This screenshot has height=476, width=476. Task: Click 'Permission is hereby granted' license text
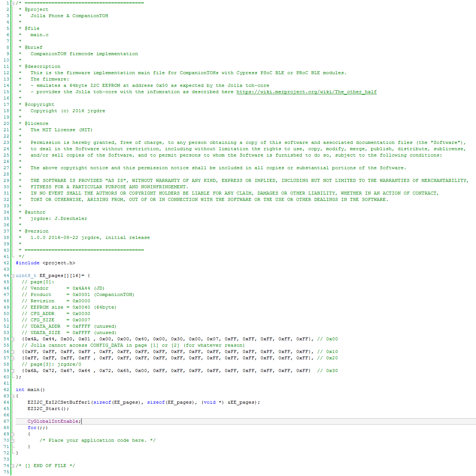(x=72, y=142)
